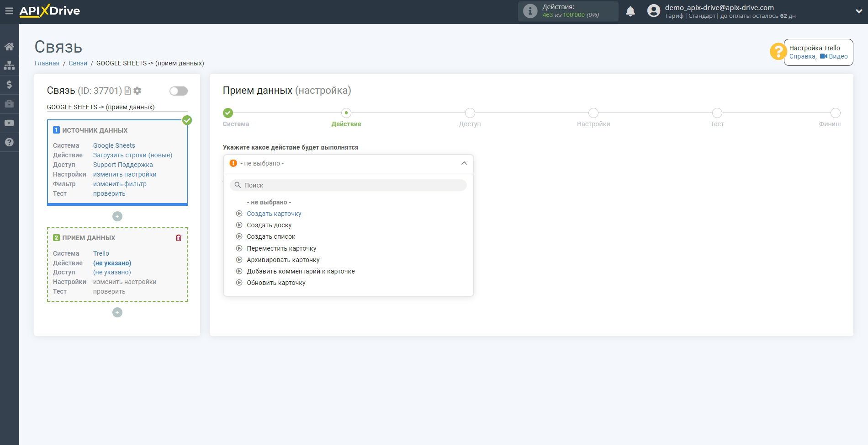The image size is (868, 445).
Task: Select the - не выбрано - option
Action: pos(269,202)
